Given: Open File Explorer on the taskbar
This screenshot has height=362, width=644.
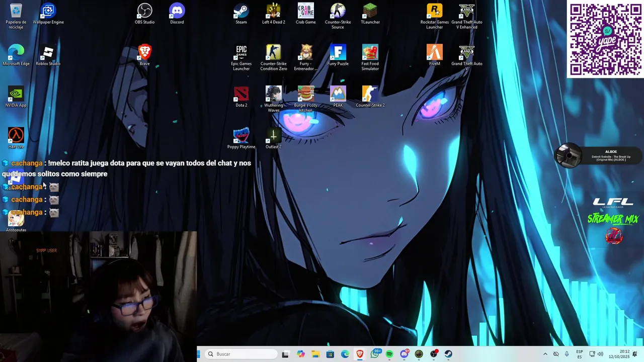Looking at the screenshot, I should (x=315, y=354).
